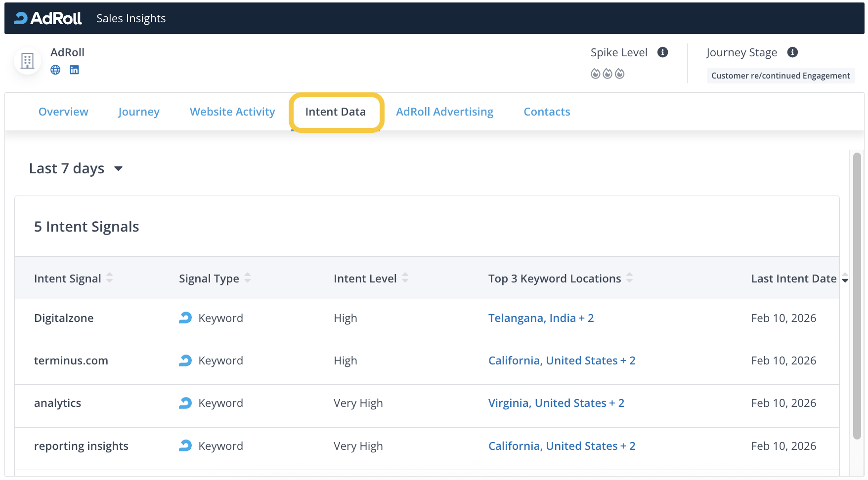This screenshot has width=868, height=480.
Task: Toggle Last Intent Date sort order
Action: pyautogui.click(x=845, y=279)
